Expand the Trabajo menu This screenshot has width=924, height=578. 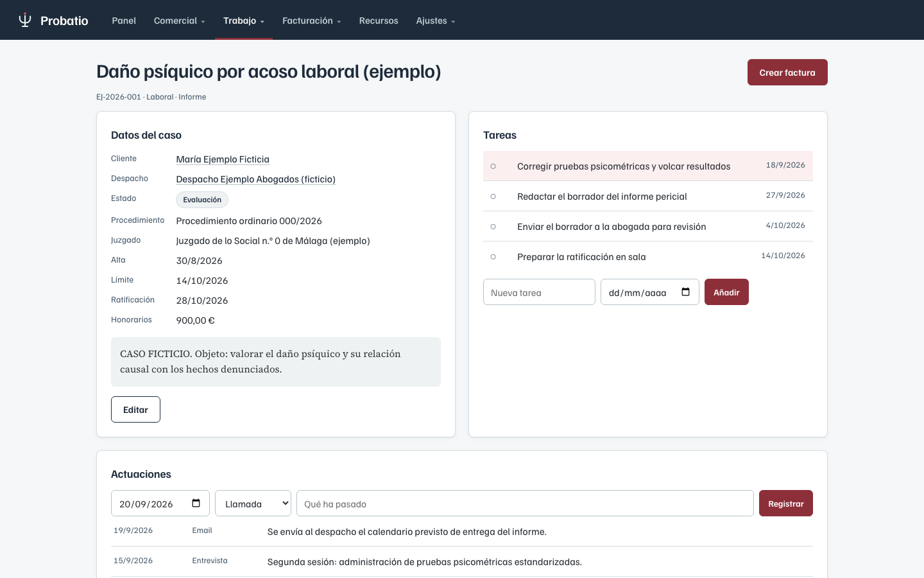point(244,21)
